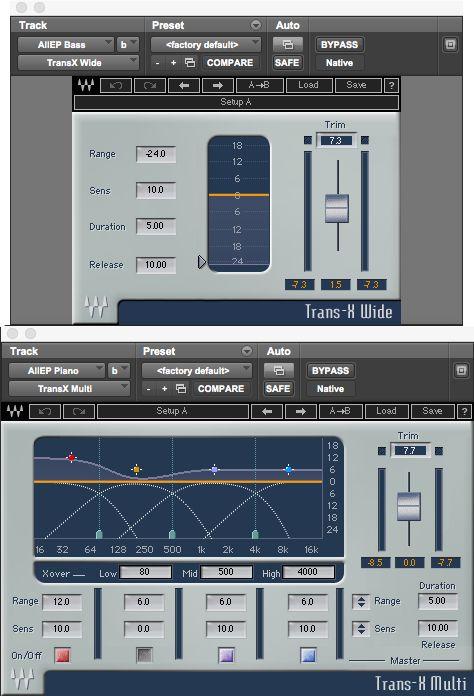Open the AllEP Bass track selector dropdown
Screen dimensions: 474x696
click(66, 44)
